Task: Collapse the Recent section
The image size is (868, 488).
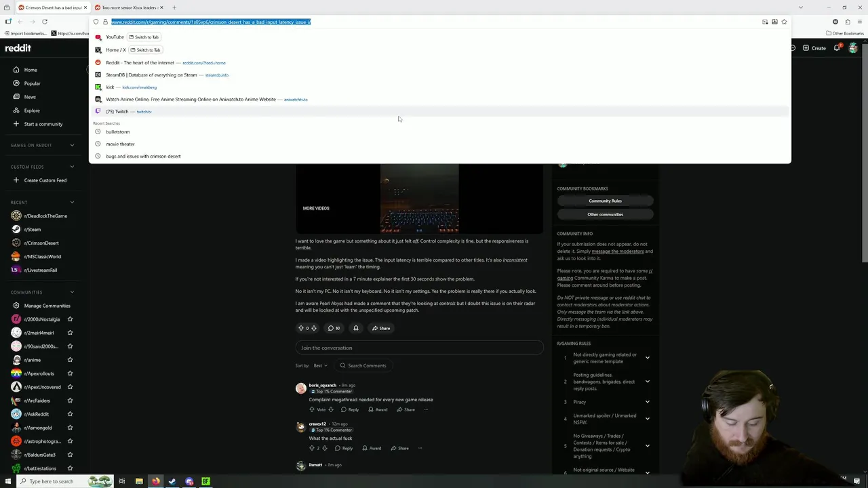Action: click(x=72, y=202)
